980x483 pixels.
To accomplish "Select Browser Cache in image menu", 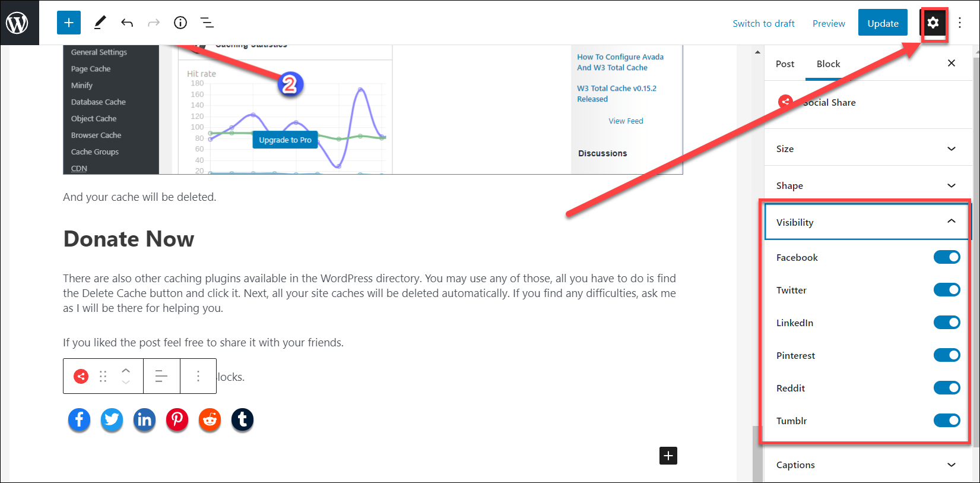I will (x=96, y=135).
